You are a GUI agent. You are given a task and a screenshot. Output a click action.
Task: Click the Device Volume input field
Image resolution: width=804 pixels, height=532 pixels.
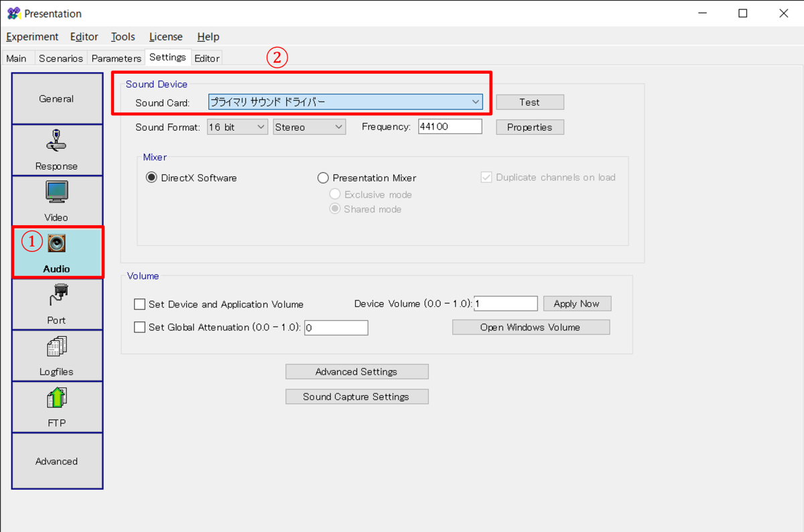click(505, 304)
